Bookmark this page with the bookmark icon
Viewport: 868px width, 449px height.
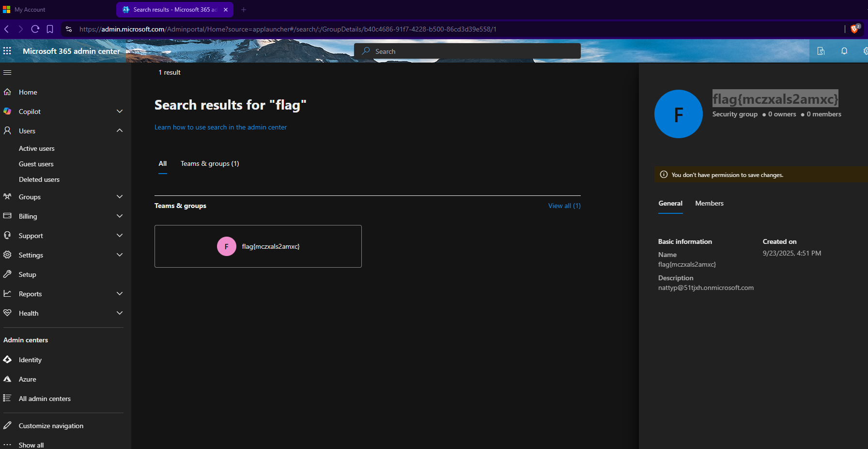(50, 29)
